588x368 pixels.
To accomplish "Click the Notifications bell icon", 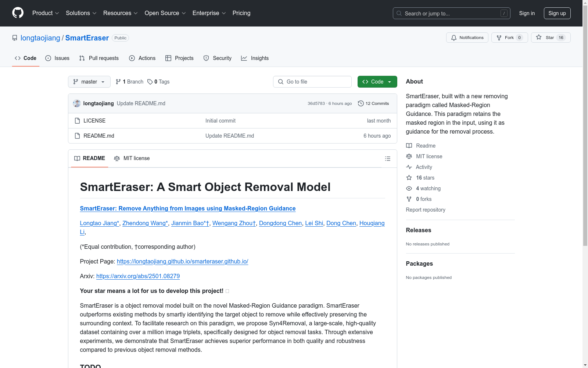I will [454, 38].
